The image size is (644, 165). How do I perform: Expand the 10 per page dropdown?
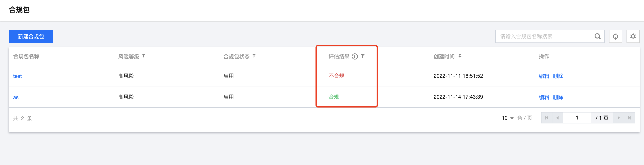[x=508, y=118]
